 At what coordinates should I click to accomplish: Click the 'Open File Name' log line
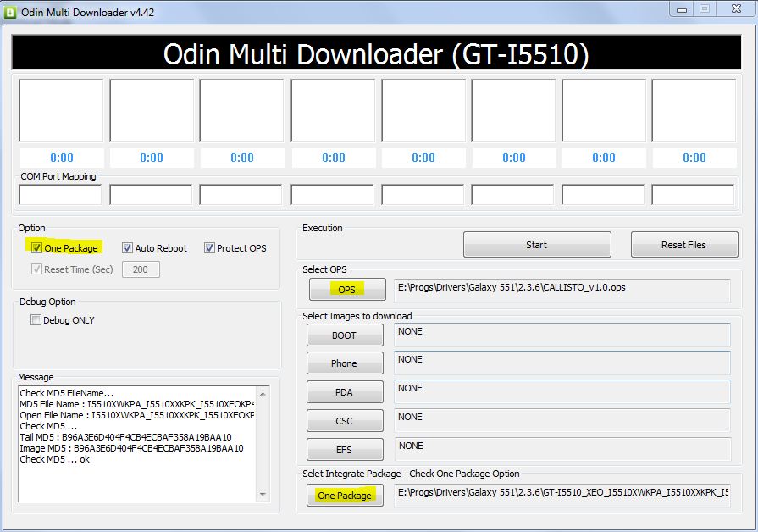click(x=137, y=415)
